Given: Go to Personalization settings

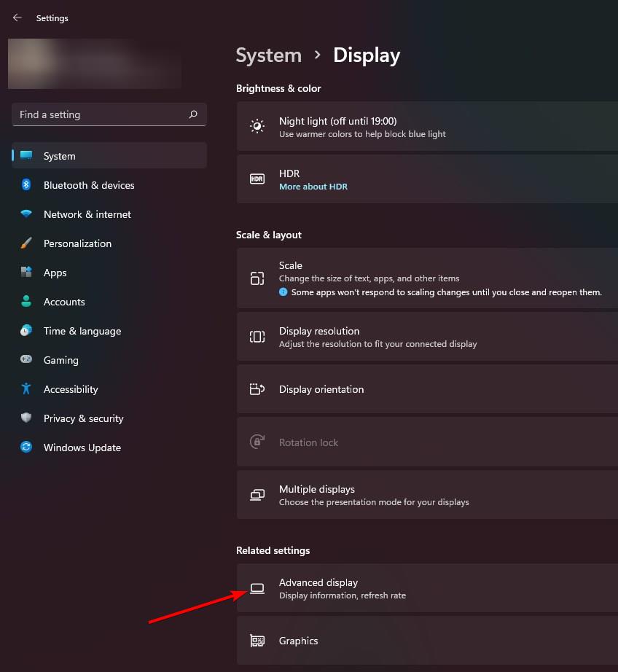Looking at the screenshot, I should click(109, 243).
